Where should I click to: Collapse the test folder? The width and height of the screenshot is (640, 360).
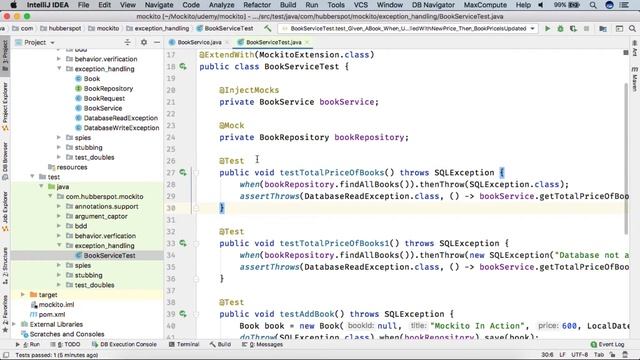[32, 177]
